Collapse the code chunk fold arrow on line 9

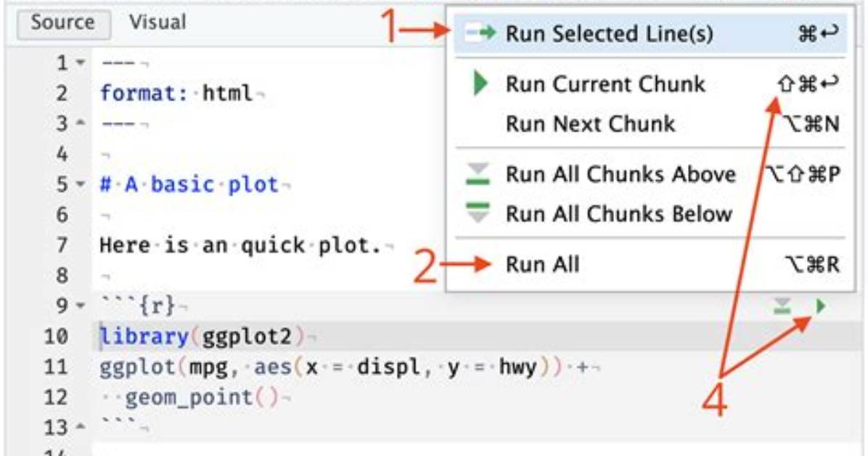(x=81, y=305)
